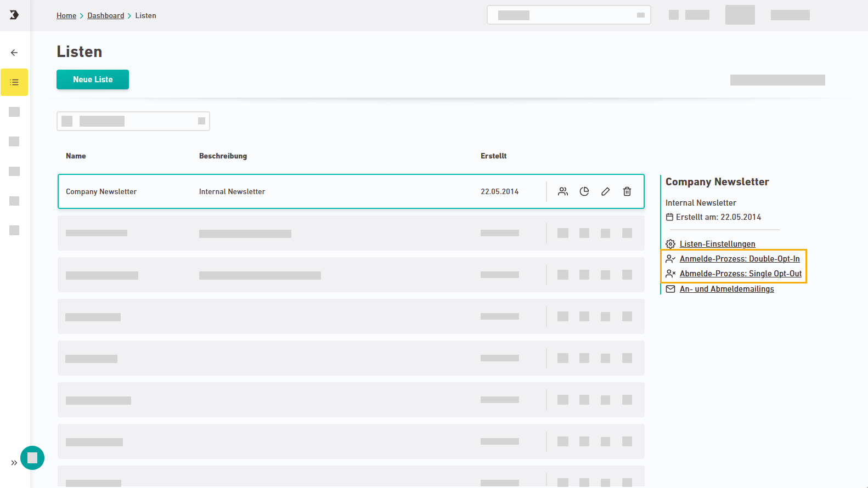Image resolution: width=868 pixels, height=488 pixels.
Task: Sort by the Erstellt column header
Action: click(493, 156)
